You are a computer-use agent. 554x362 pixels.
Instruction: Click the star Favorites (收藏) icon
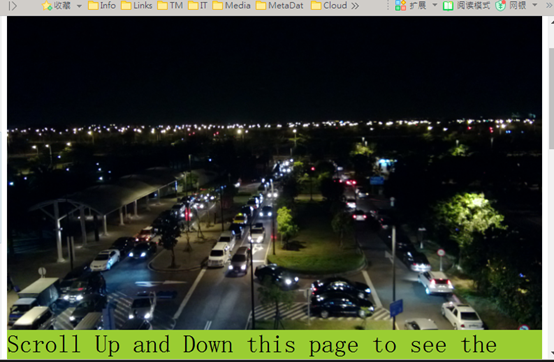click(47, 6)
